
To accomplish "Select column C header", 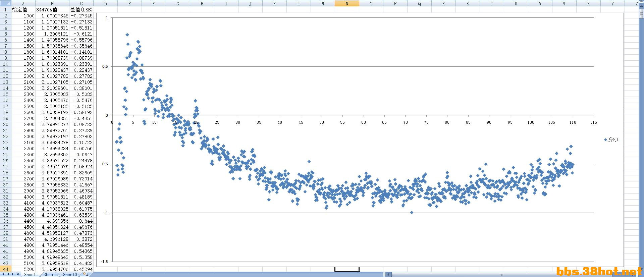I will (x=81, y=3).
